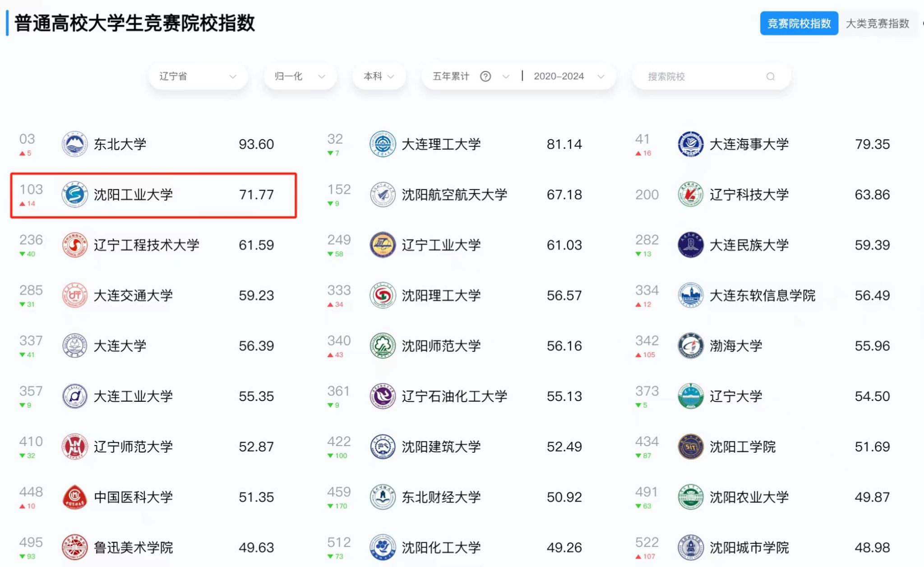Click the 大连理工大学 school badge
Viewport: 924px width, 567px height.
(x=383, y=144)
